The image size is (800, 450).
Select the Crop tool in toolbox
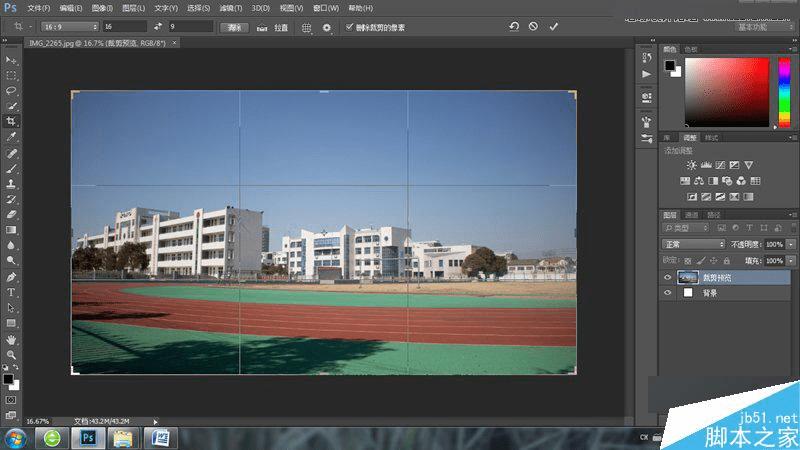click(11, 121)
